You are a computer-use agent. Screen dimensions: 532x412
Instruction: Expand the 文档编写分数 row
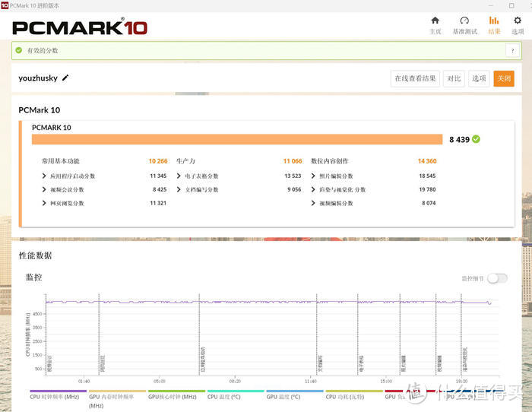(x=179, y=189)
